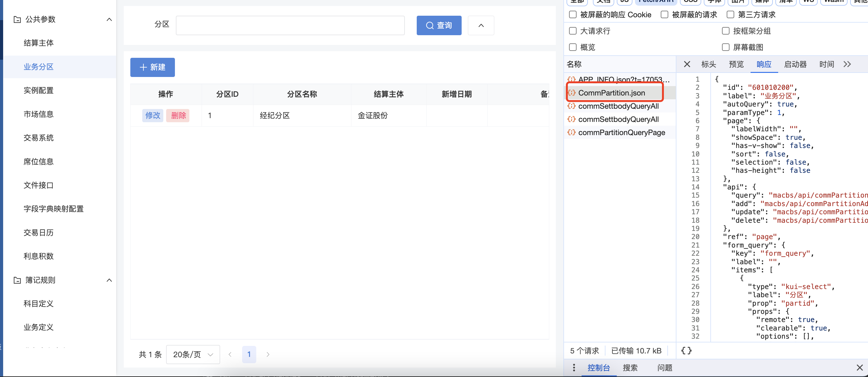Viewport: 868px width, 377px height.
Task: Switch to the 预览 tab
Action: pyautogui.click(x=736, y=64)
